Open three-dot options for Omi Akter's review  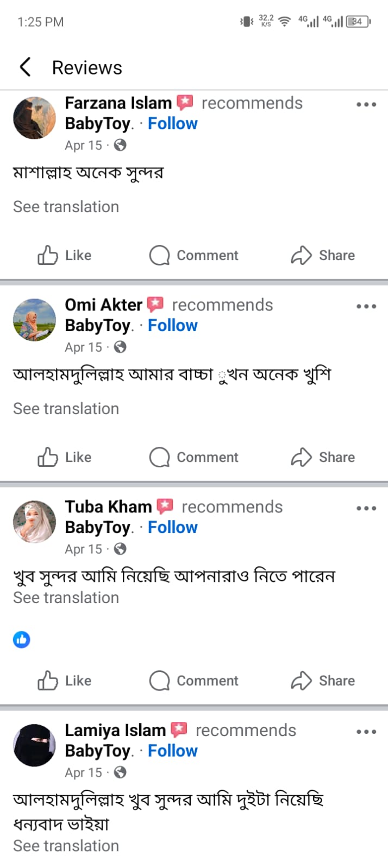point(366,306)
